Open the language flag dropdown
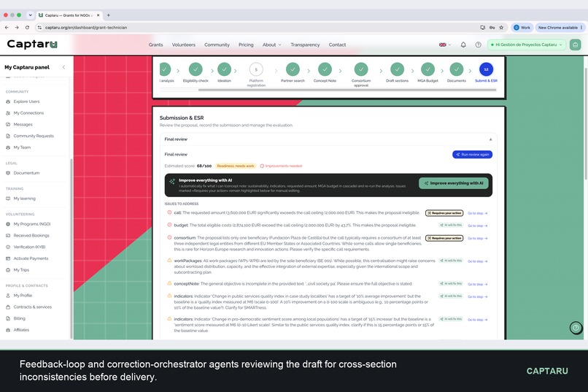The height and width of the screenshot is (392, 588). [x=445, y=45]
